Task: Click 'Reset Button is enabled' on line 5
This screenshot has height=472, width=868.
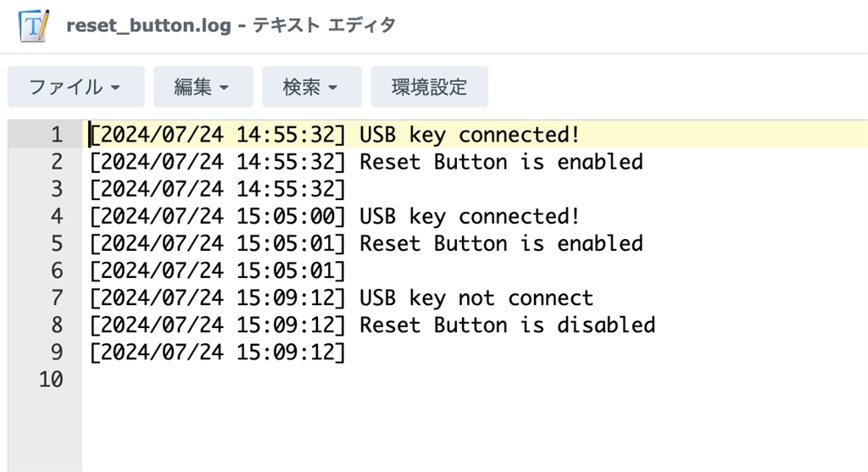Action: 502,243
